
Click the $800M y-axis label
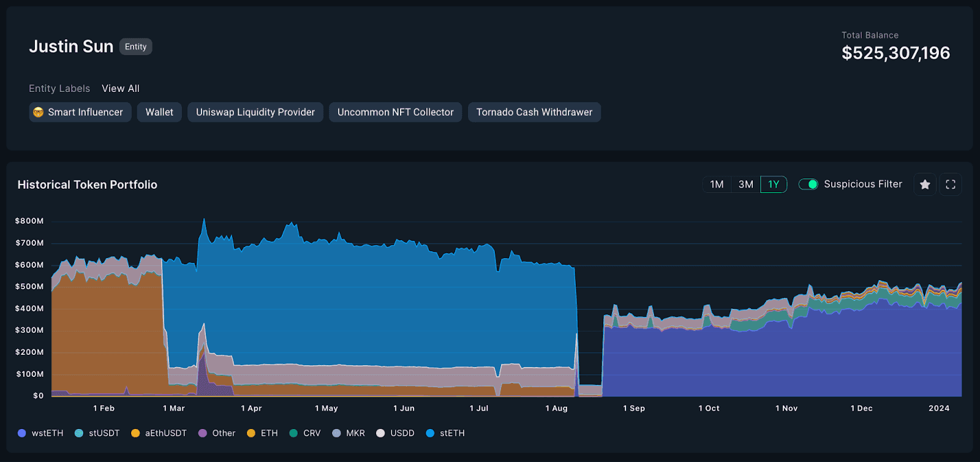(x=29, y=221)
